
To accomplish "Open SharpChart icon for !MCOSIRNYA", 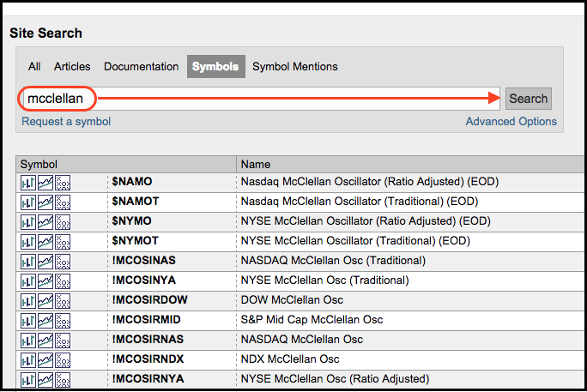I will [x=28, y=380].
